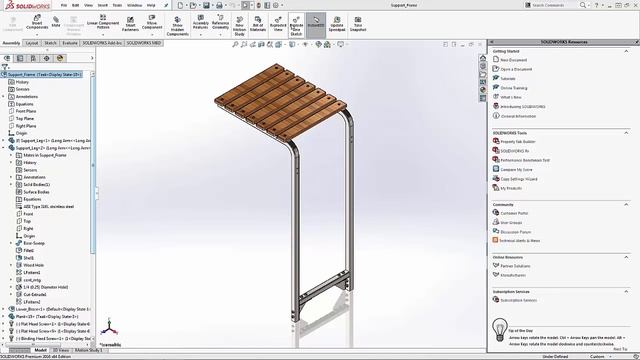Open the Discussion Forum link
The image size is (640, 360).
pos(516,232)
